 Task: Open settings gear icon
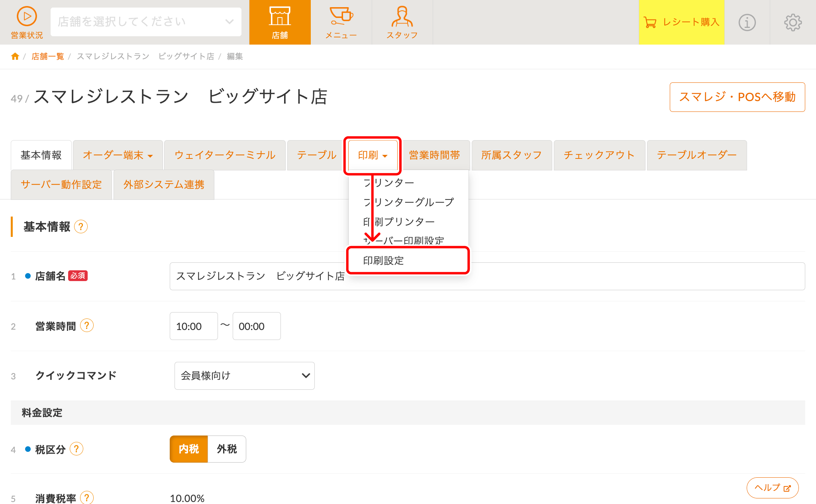[x=793, y=22]
